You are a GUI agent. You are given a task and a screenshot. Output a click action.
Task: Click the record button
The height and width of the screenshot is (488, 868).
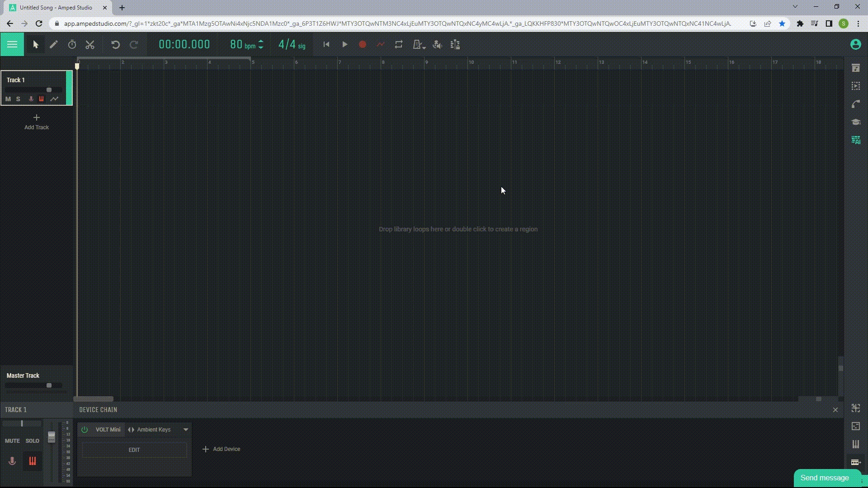(x=363, y=45)
